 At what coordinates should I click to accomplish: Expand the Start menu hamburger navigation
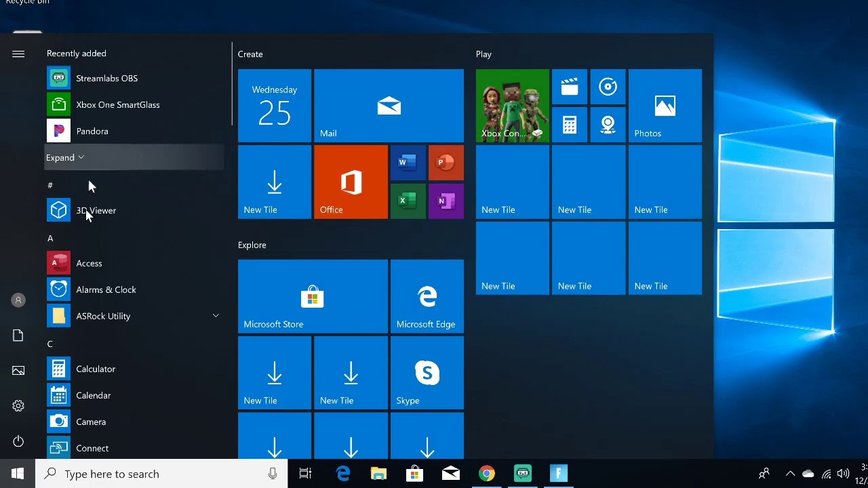point(18,54)
